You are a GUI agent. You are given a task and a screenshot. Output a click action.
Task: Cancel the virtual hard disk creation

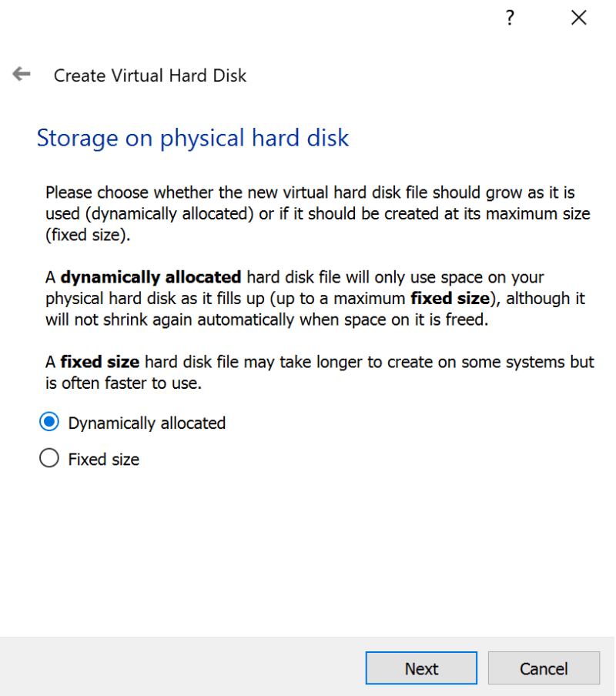544,668
